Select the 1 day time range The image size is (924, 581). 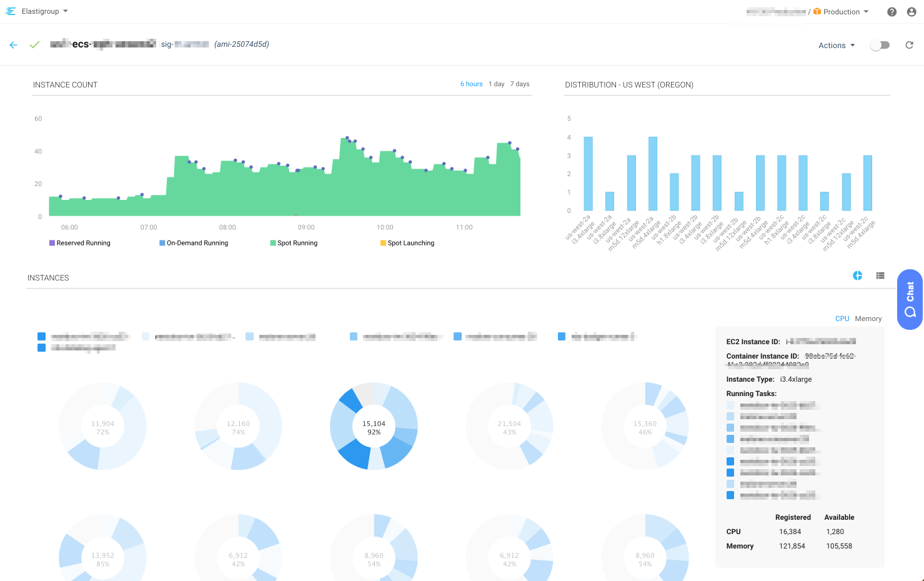(496, 84)
